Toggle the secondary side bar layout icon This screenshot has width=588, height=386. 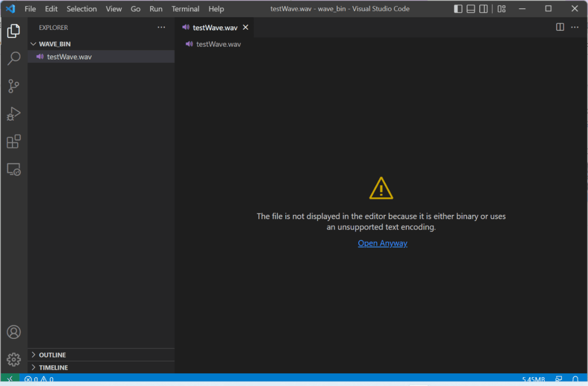point(484,9)
